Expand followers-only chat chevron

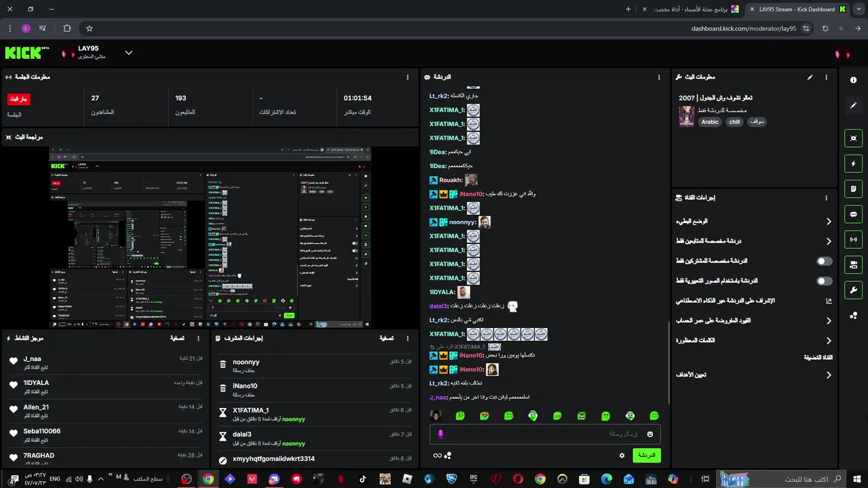(829, 241)
